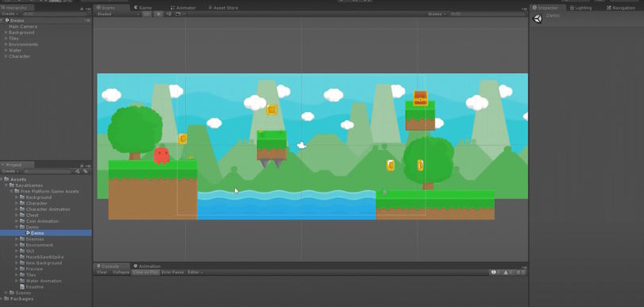Expand the Background object in the Hierarchy

(x=6, y=33)
